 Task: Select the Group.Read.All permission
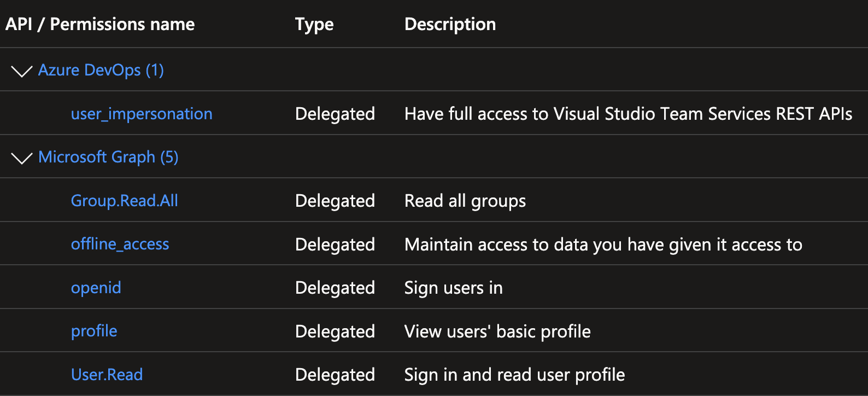click(x=124, y=200)
